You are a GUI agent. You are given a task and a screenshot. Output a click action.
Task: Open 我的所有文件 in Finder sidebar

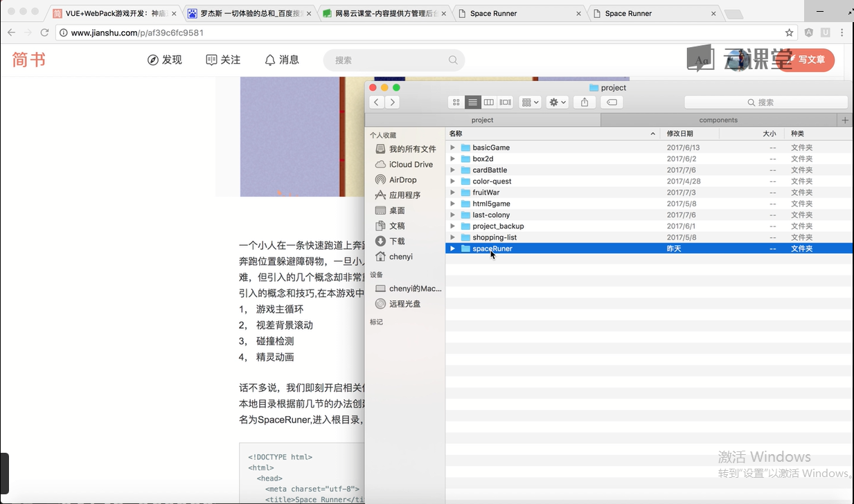pos(406,149)
